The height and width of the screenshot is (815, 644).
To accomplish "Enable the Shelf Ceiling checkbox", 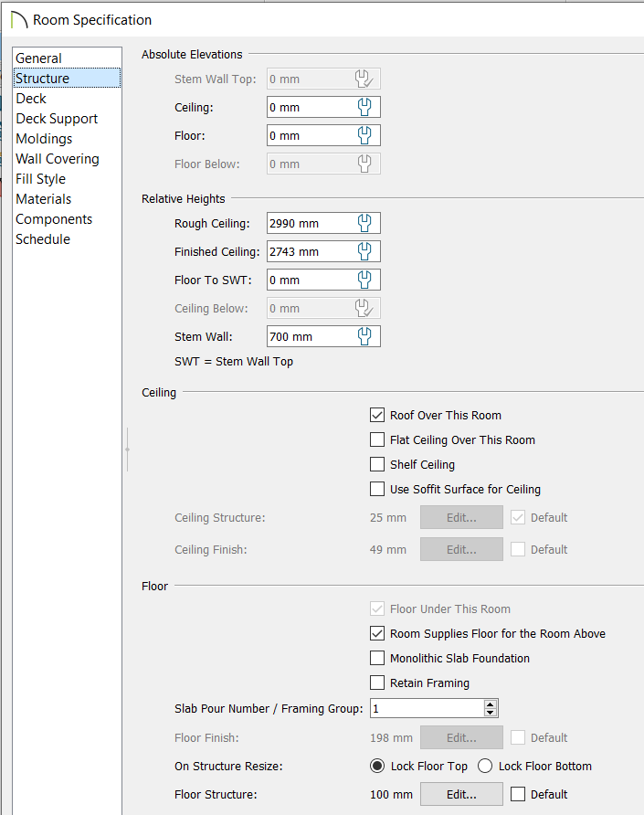I will click(x=377, y=464).
